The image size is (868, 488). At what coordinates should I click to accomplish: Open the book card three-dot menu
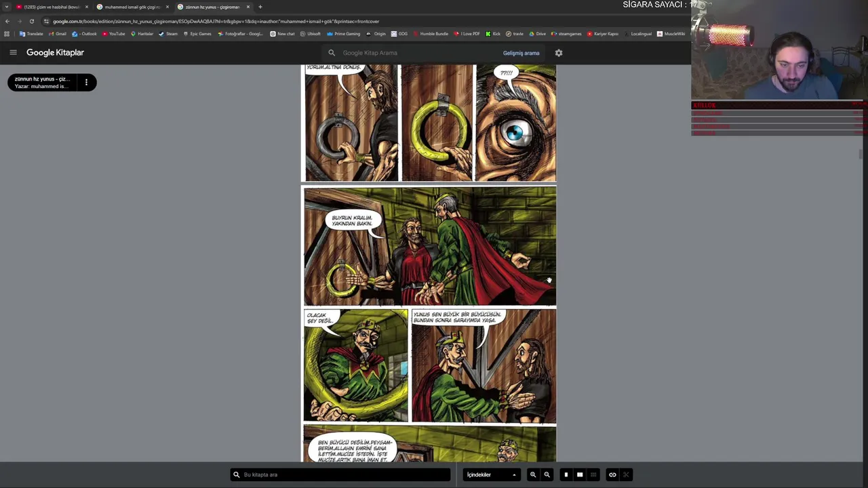86,83
